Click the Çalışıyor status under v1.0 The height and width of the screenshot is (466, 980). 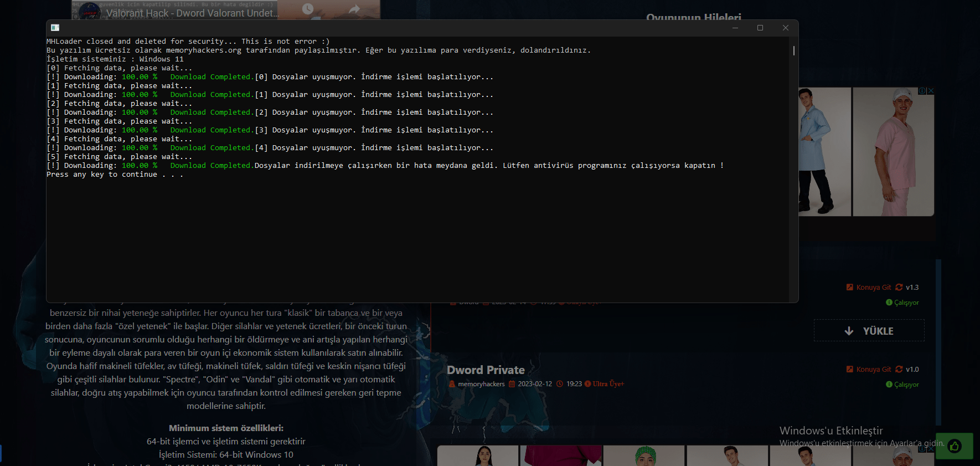(x=906, y=385)
